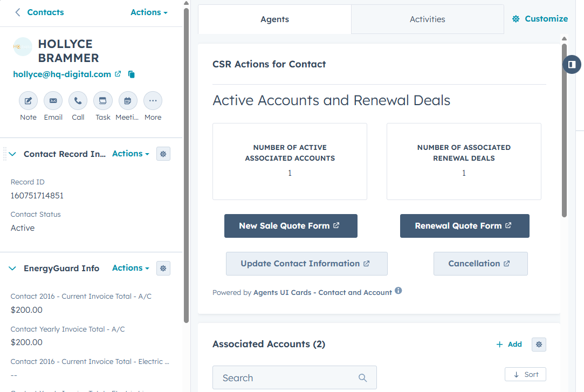
Task: Click info icon beside Agents UI Cards
Action: coord(399,291)
